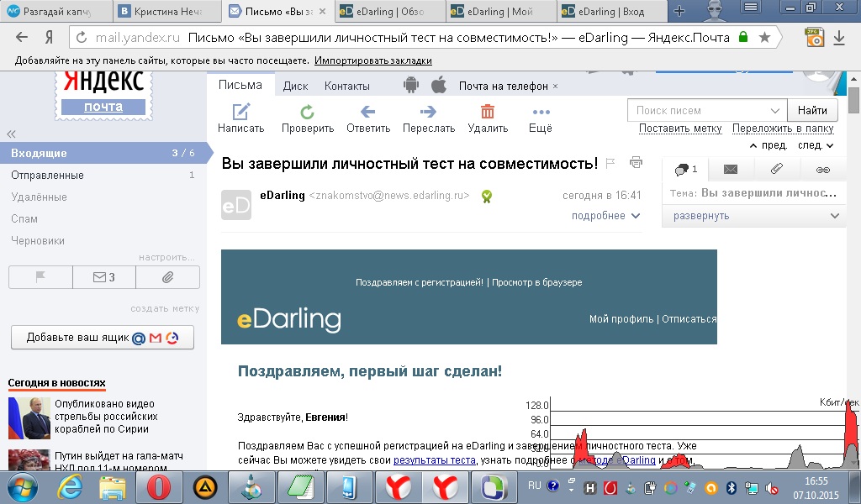This screenshot has height=504, width=861.
Task: Expand sender details with подробнее
Action: (605, 216)
